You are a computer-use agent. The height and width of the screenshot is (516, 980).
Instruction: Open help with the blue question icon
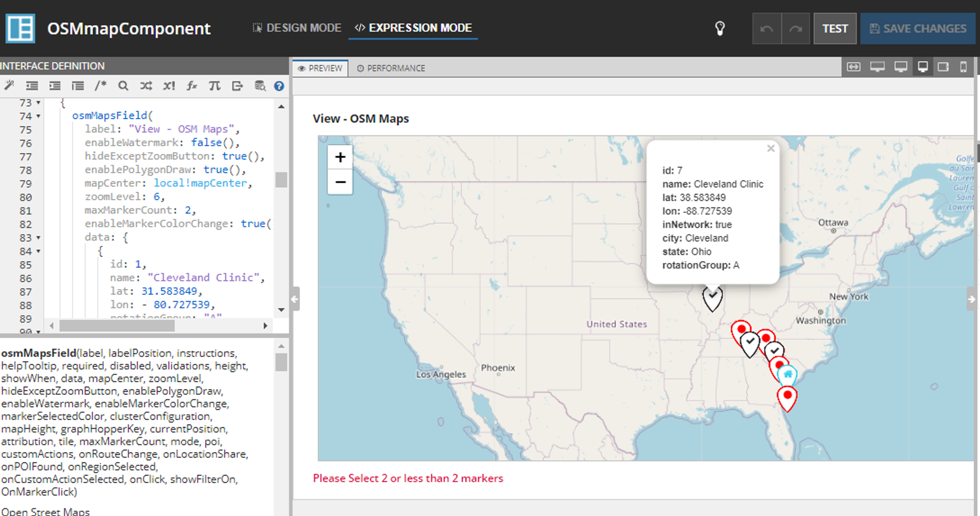click(x=279, y=86)
